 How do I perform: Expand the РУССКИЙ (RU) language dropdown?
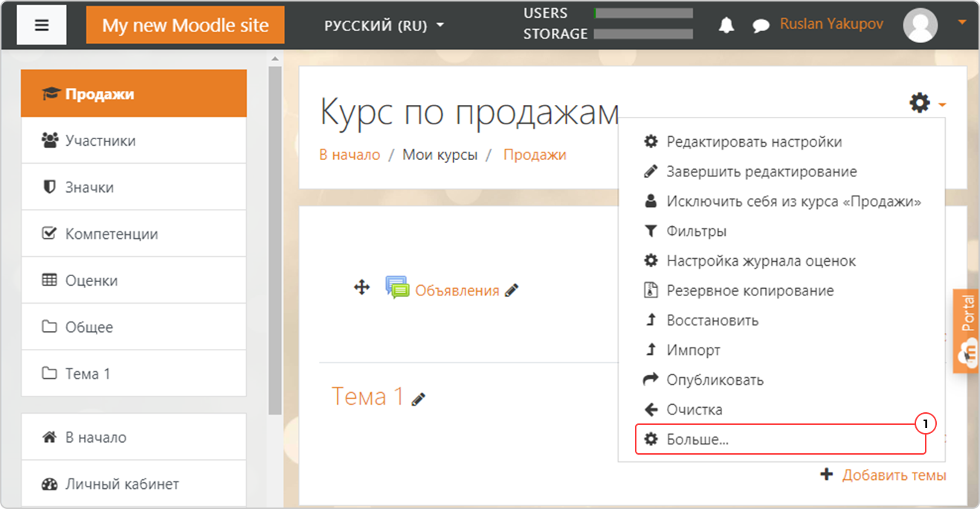384,25
